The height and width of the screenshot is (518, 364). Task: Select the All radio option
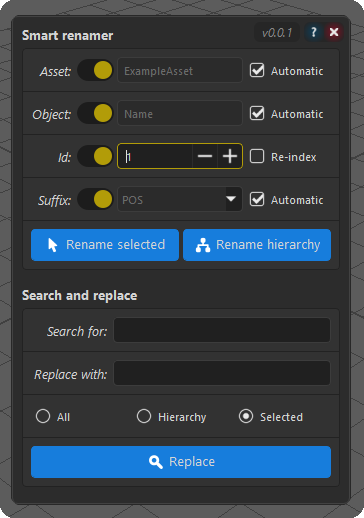[43, 416]
